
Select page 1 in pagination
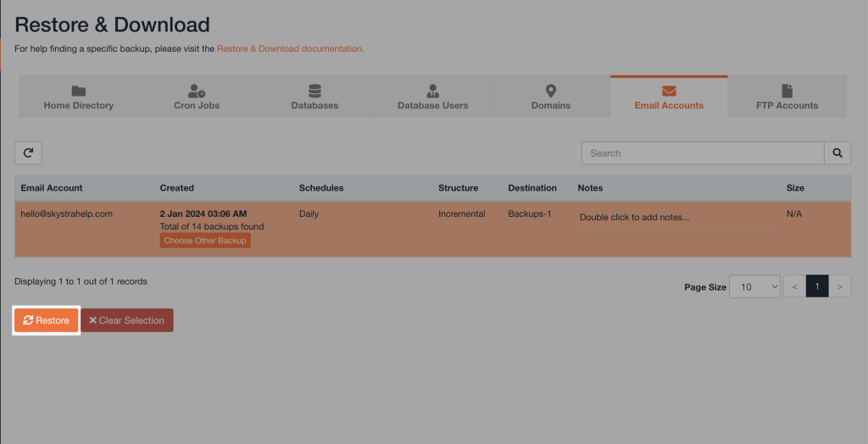(x=817, y=286)
